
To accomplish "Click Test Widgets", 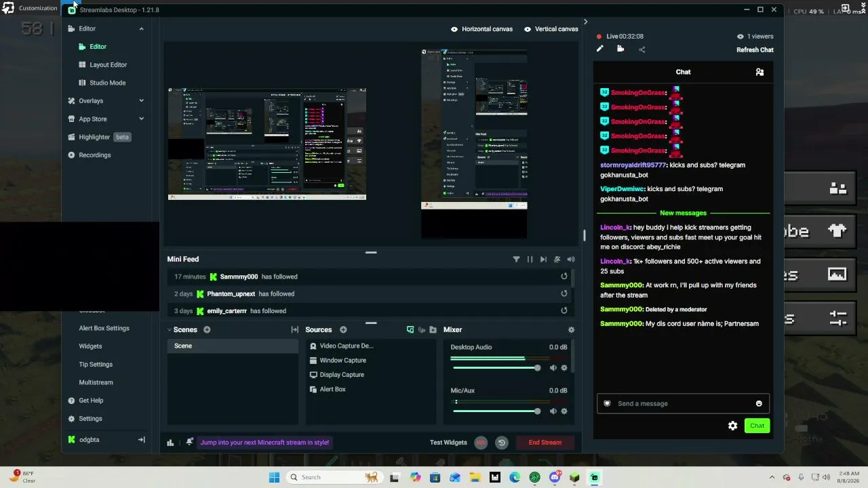I will click(x=448, y=443).
